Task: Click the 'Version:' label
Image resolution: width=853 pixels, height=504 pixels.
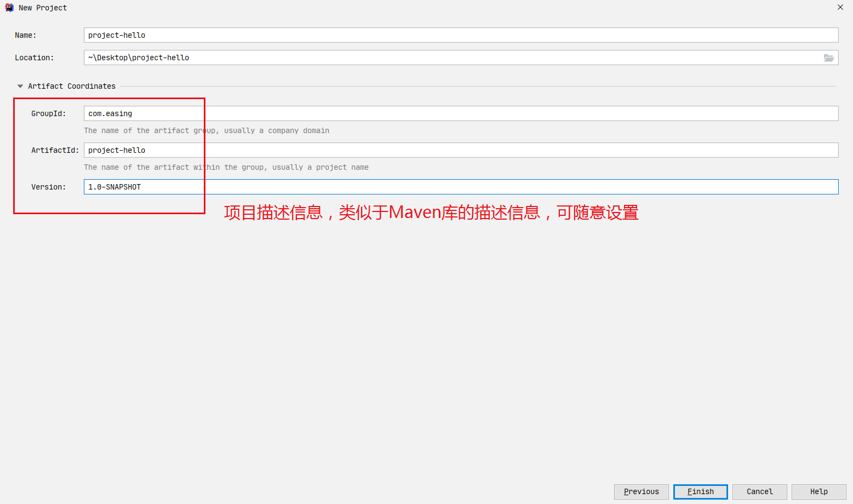Action: [x=49, y=187]
